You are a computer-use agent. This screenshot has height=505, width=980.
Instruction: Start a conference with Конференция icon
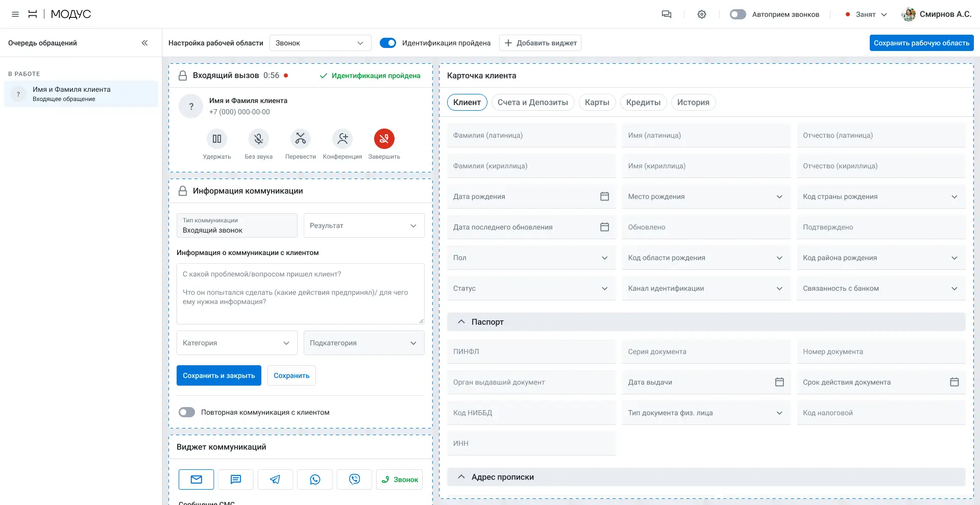click(342, 139)
